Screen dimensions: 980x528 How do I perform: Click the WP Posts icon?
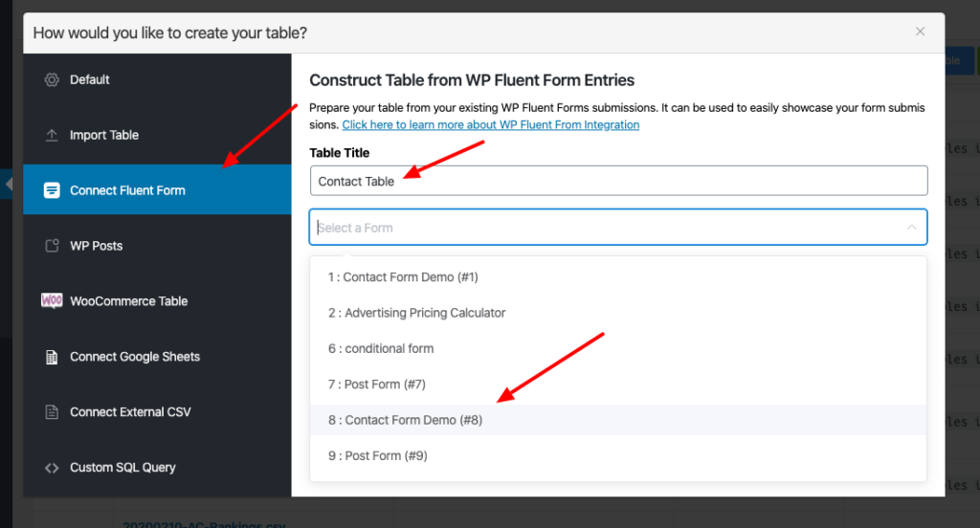pyautogui.click(x=52, y=246)
